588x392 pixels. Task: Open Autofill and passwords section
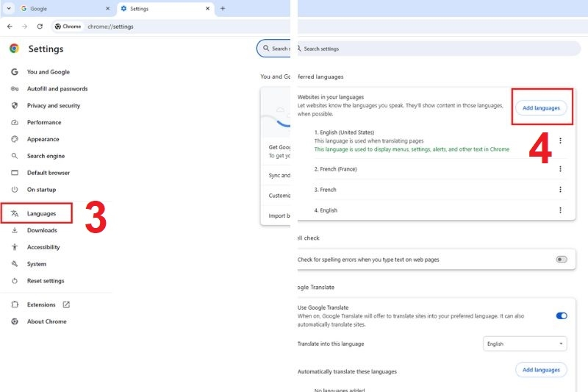coord(57,88)
